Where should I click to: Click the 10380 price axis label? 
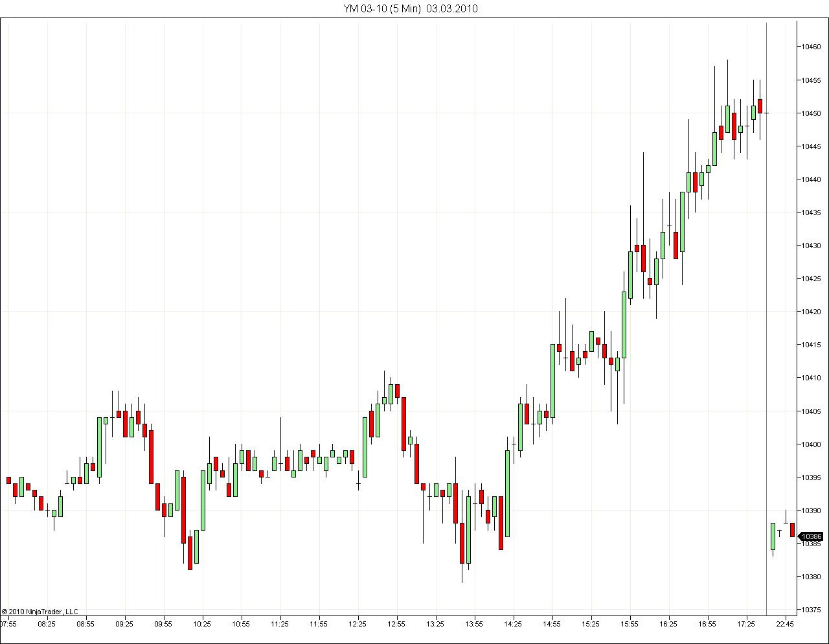(x=812, y=577)
